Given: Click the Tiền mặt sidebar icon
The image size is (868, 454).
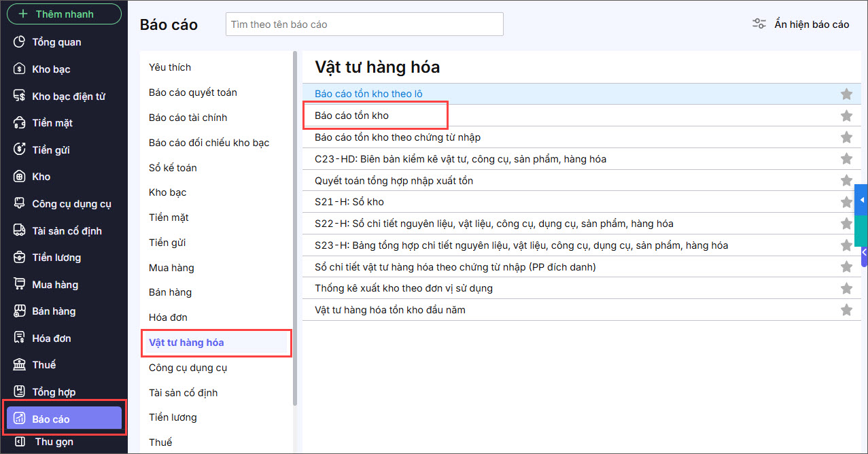Looking at the screenshot, I should [20, 123].
